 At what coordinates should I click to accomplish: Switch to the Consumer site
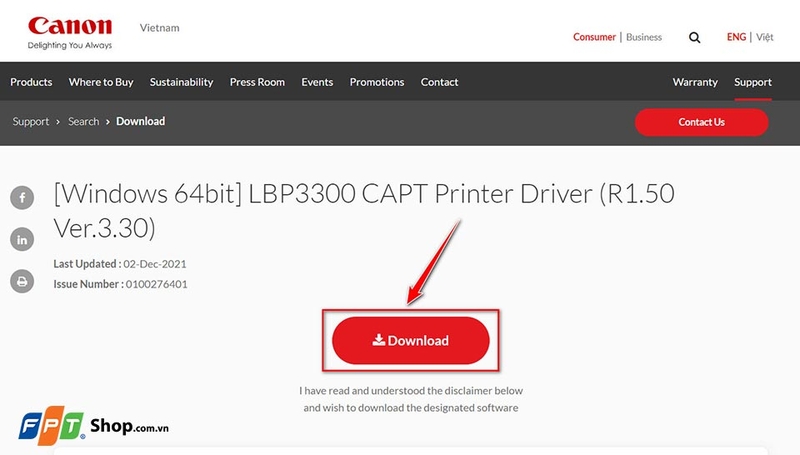point(594,37)
